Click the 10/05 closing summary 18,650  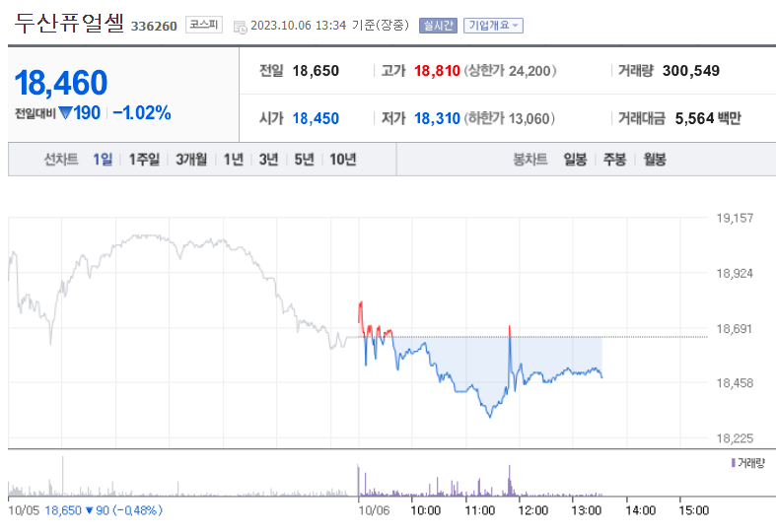click(x=63, y=510)
